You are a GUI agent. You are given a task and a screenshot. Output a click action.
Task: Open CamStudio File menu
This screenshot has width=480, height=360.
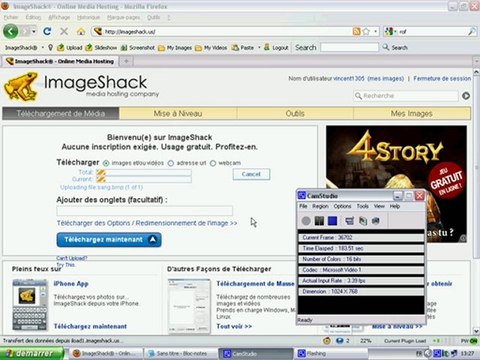click(x=303, y=206)
